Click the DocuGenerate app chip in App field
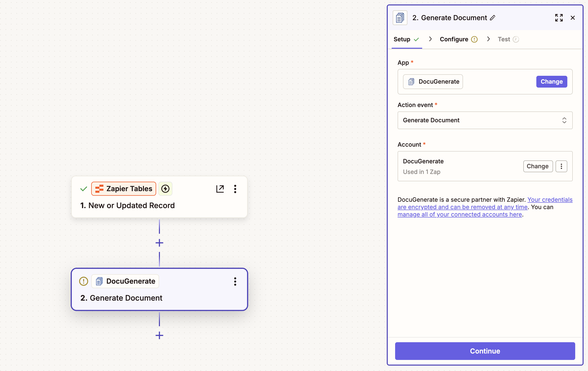 click(x=433, y=82)
